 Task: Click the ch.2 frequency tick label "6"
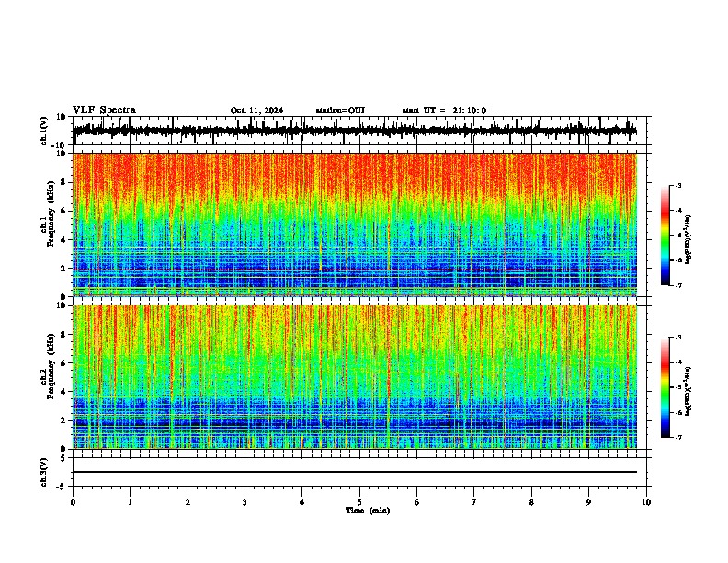pos(64,363)
